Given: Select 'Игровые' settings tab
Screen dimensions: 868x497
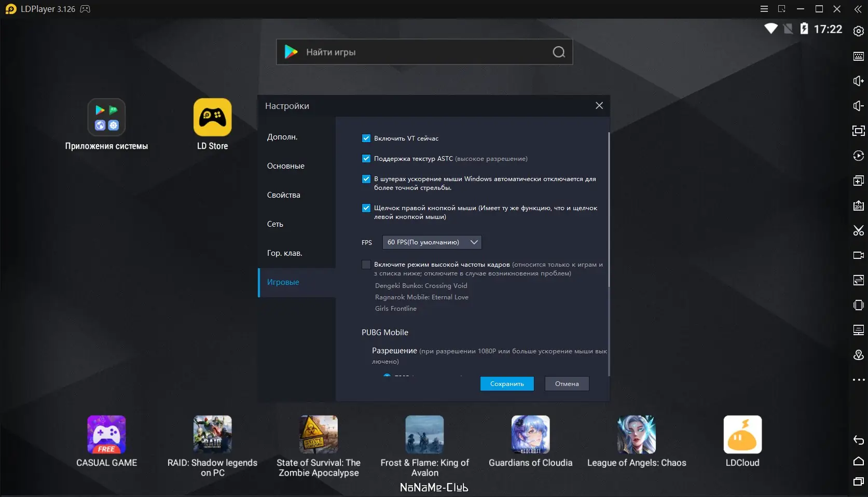Looking at the screenshot, I should [x=297, y=282].
